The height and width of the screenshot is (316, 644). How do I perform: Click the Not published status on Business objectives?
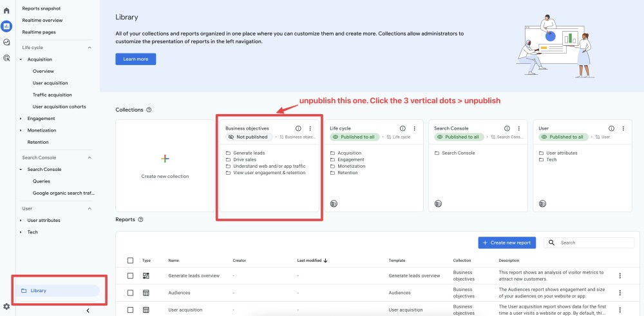tap(249, 137)
